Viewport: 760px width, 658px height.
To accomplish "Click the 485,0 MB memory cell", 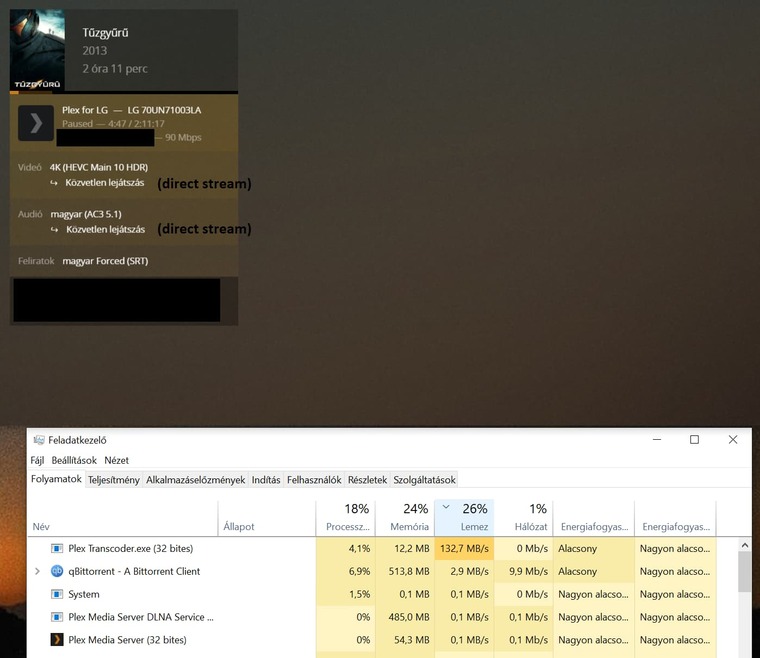I will [405, 617].
